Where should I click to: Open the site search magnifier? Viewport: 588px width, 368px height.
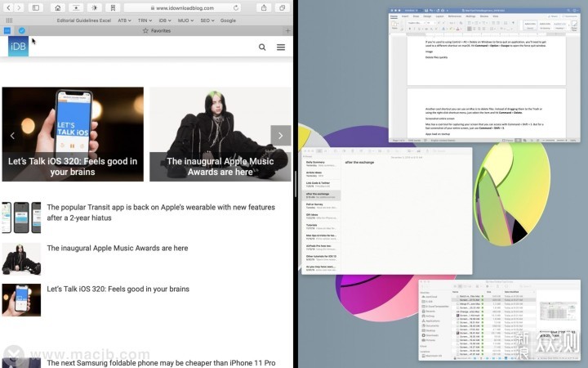point(262,47)
